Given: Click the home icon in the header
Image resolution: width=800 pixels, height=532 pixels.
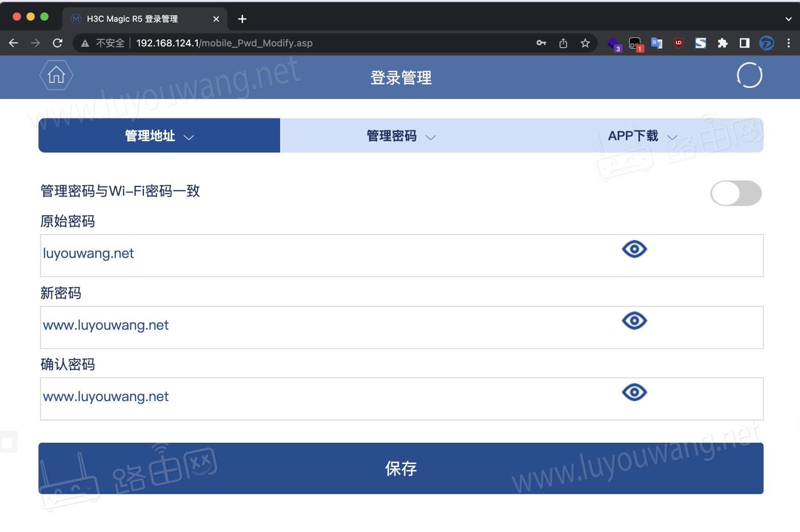Looking at the screenshot, I should pos(56,75).
